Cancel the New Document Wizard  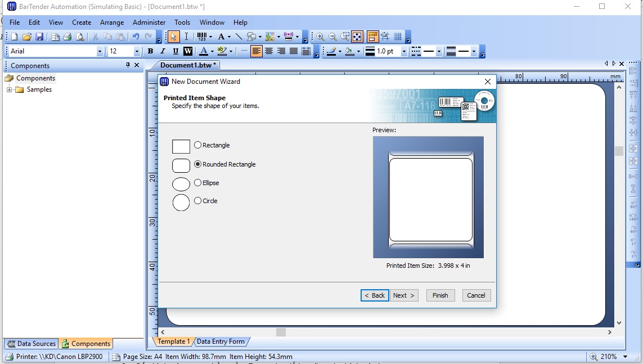[476, 295]
